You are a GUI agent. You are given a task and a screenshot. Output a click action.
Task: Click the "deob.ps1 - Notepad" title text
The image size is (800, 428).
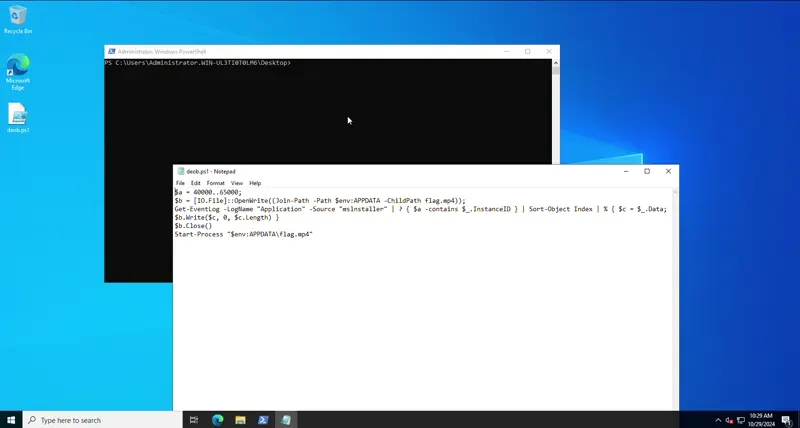pos(211,171)
